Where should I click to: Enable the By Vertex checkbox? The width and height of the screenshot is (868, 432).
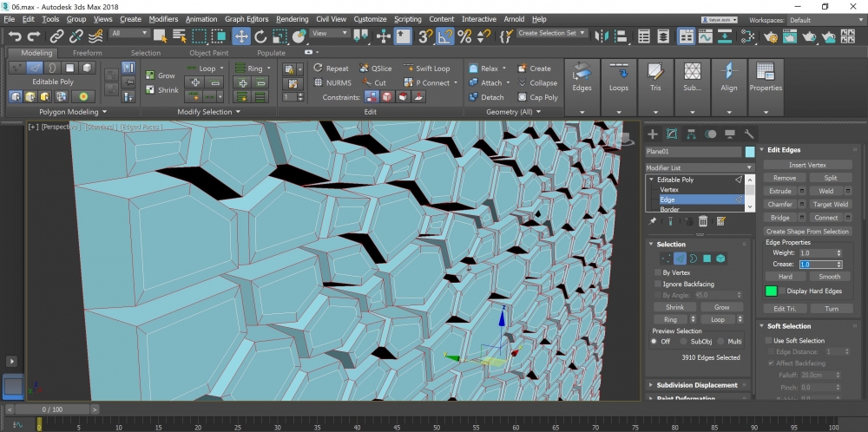pyautogui.click(x=657, y=272)
